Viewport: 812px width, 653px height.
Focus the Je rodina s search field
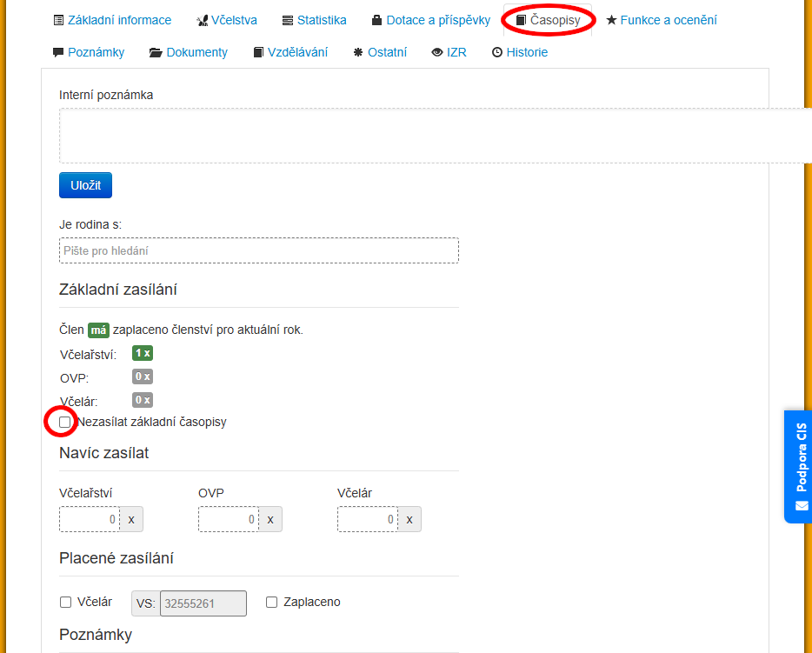pyautogui.click(x=258, y=250)
